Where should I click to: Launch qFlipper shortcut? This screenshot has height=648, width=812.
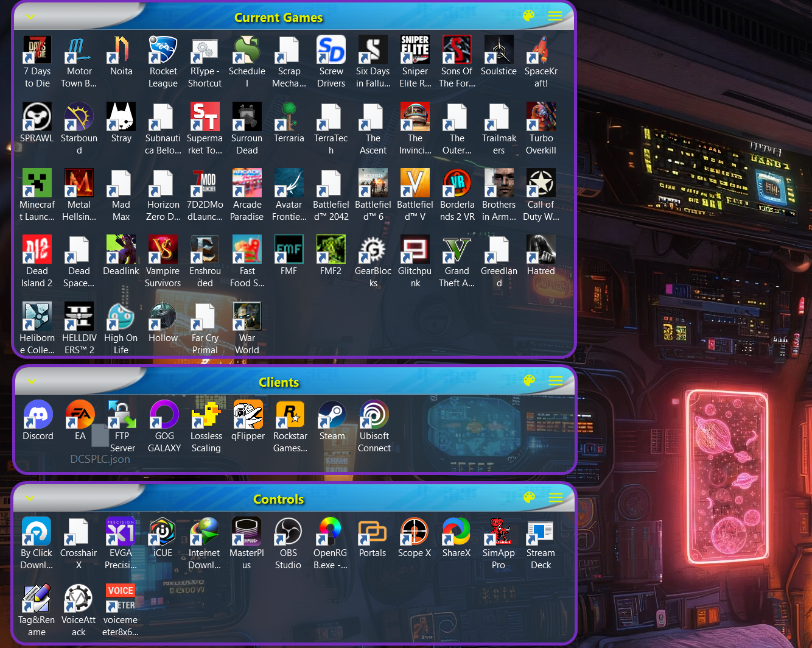point(248,415)
